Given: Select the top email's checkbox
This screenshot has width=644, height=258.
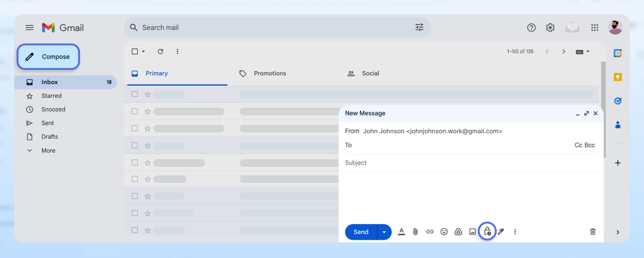Looking at the screenshot, I should point(134,95).
